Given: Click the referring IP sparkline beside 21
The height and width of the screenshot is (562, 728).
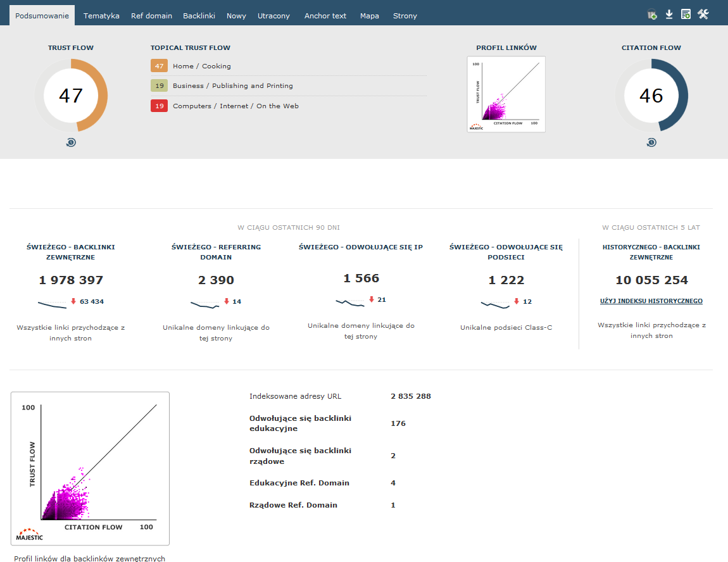Looking at the screenshot, I should point(350,303).
